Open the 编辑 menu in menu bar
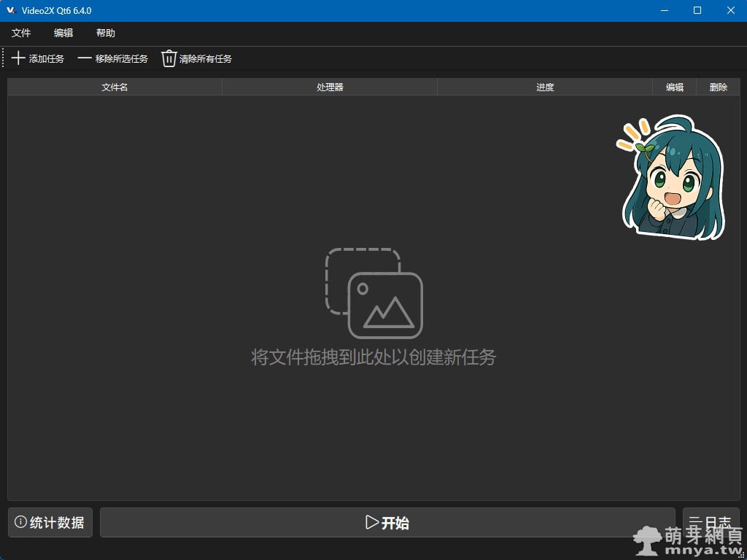Viewport: 747px width, 560px height. coord(63,33)
